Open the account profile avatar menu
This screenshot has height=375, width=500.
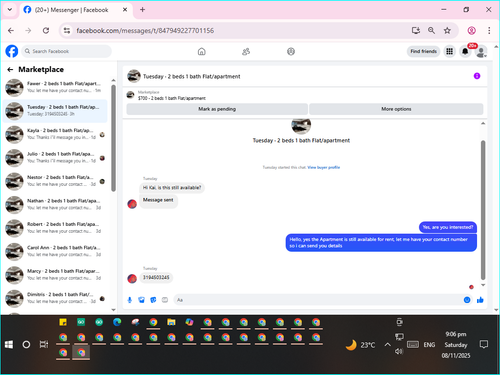pyautogui.click(x=481, y=52)
